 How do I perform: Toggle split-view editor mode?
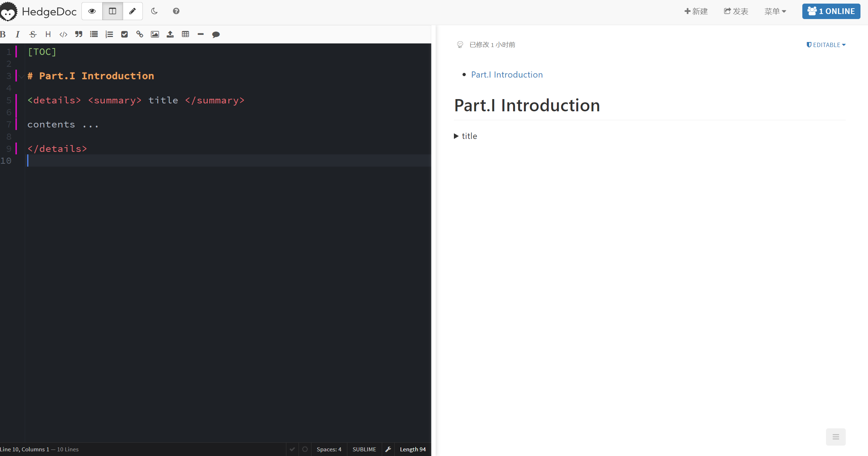113,10
